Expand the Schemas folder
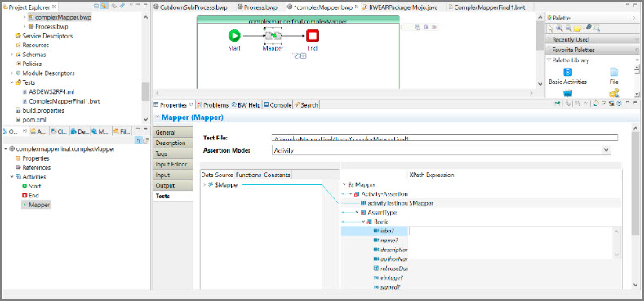644x301 pixels. click(11, 55)
